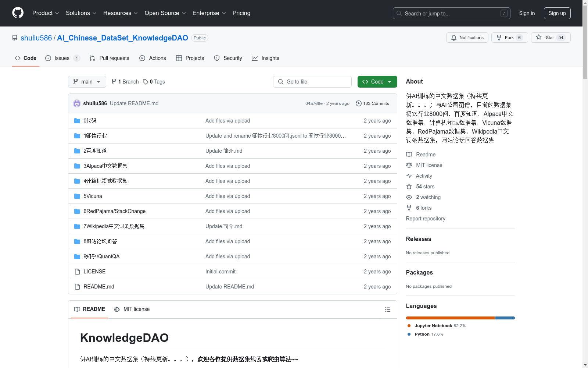Open commit hash 04a766e
This screenshot has width=588, height=368.
[314, 103]
